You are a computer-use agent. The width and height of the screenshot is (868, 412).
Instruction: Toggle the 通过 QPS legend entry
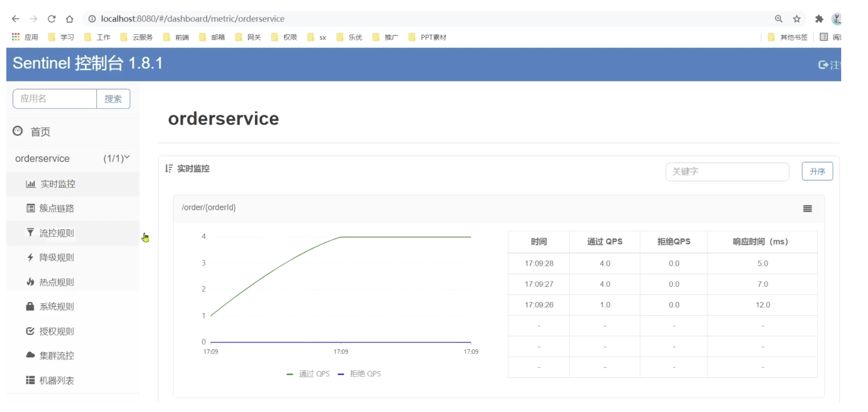tap(308, 374)
